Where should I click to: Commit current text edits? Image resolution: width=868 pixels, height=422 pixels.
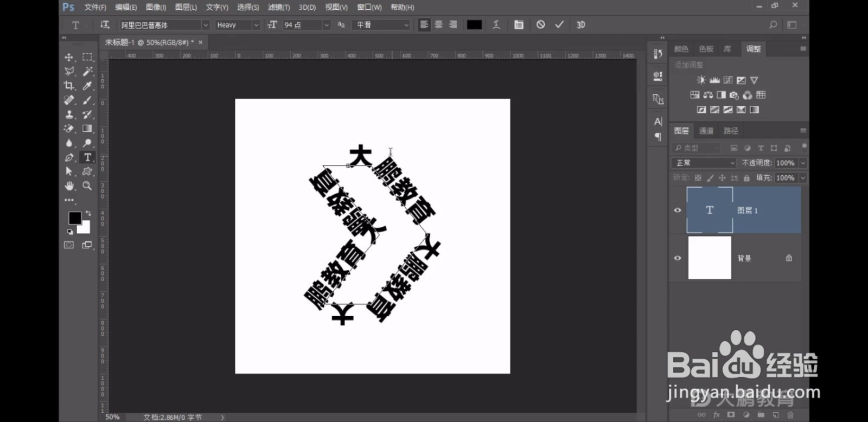point(559,25)
